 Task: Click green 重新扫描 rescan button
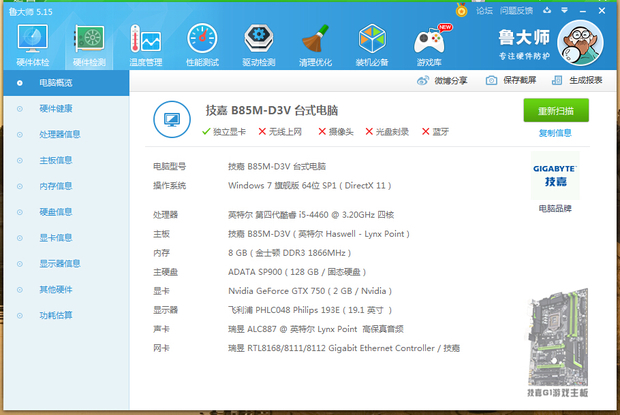point(556,111)
